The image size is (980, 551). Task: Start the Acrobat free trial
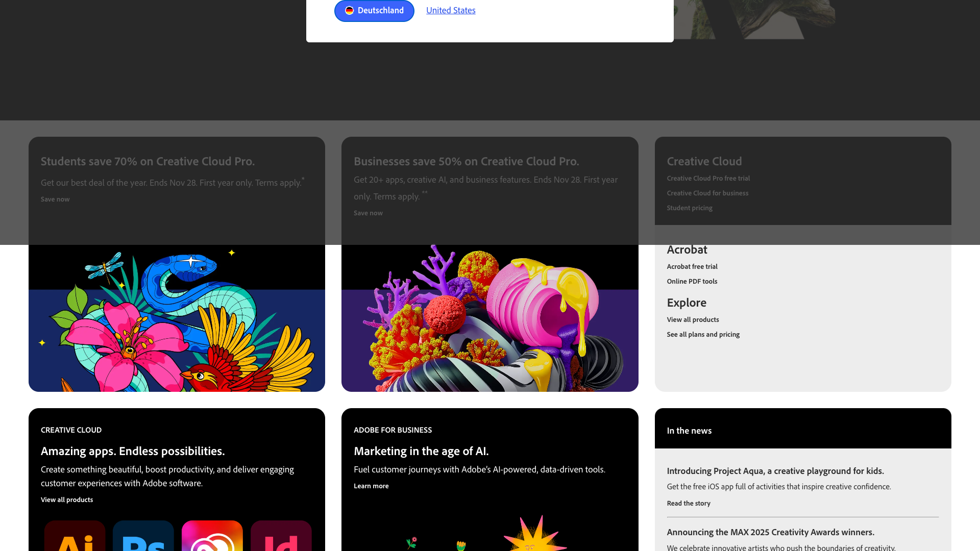click(x=692, y=266)
